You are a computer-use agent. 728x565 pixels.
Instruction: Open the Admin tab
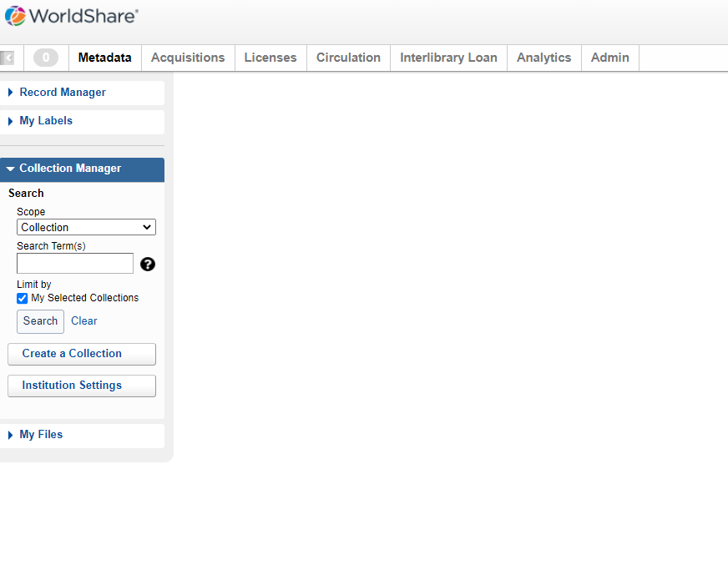click(610, 58)
